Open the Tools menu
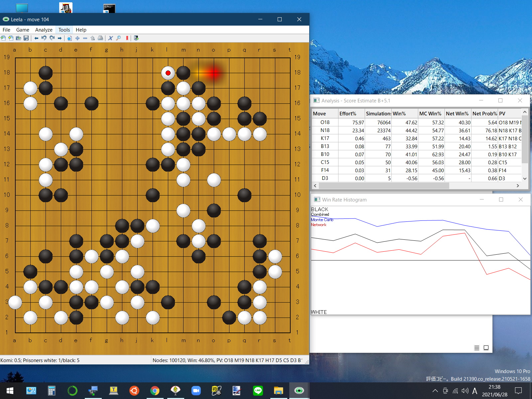This screenshot has height=399, width=532. tap(64, 30)
